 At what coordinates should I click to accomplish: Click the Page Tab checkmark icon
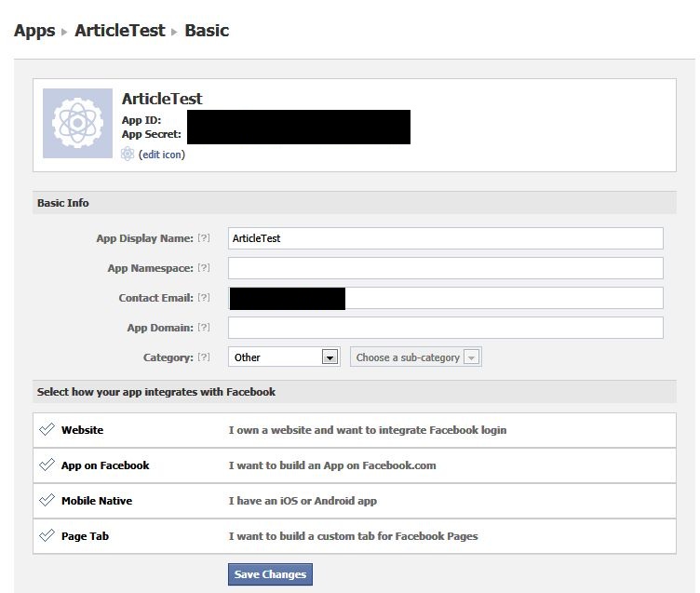point(47,535)
